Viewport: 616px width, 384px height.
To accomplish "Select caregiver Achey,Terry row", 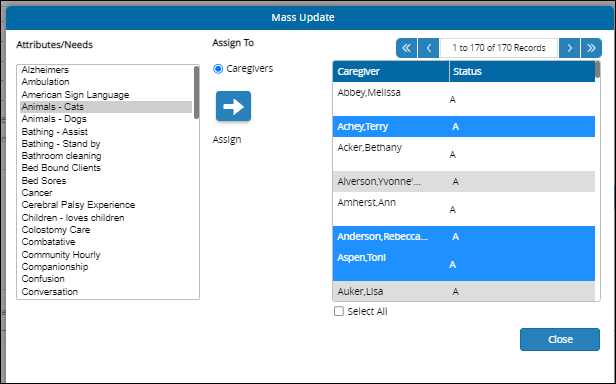I will point(464,127).
